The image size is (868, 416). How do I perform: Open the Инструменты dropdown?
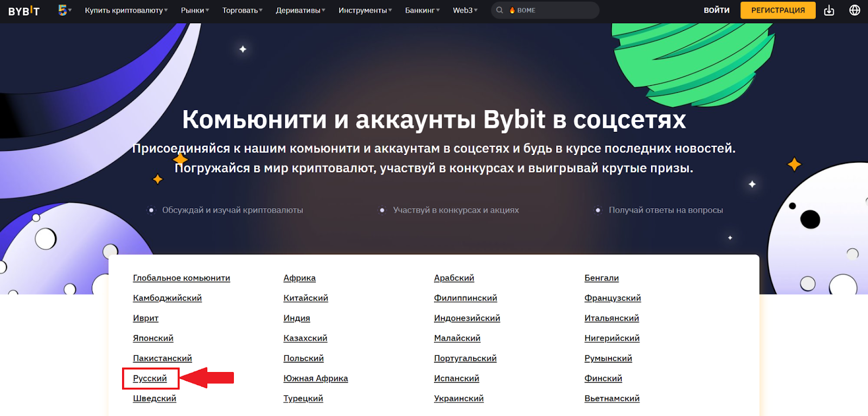click(365, 10)
